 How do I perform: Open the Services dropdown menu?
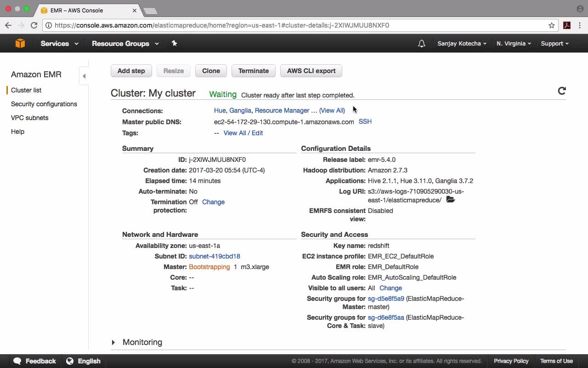(59, 43)
